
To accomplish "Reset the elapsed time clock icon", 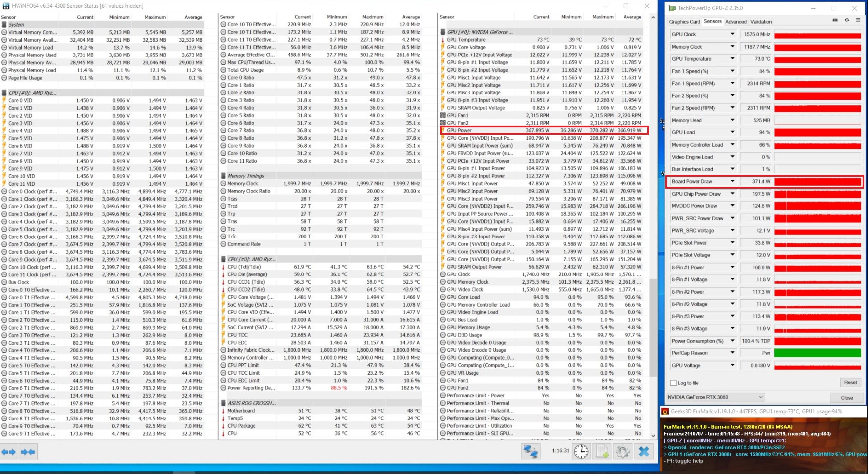I will 581,451.
